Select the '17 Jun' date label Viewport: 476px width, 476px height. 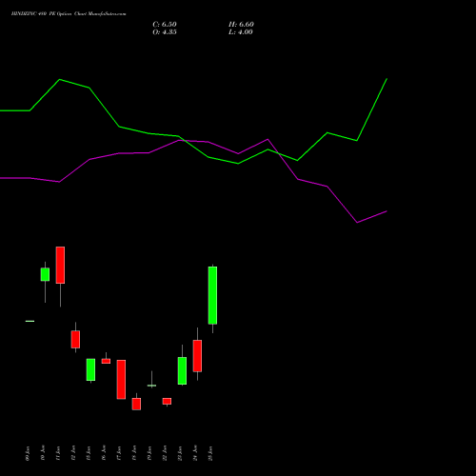pos(119,453)
